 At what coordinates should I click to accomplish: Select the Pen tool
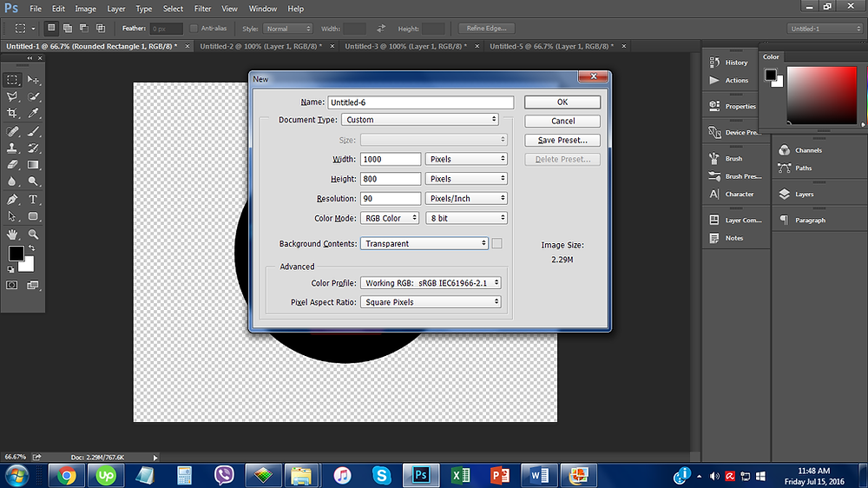[x=12, y=200]
